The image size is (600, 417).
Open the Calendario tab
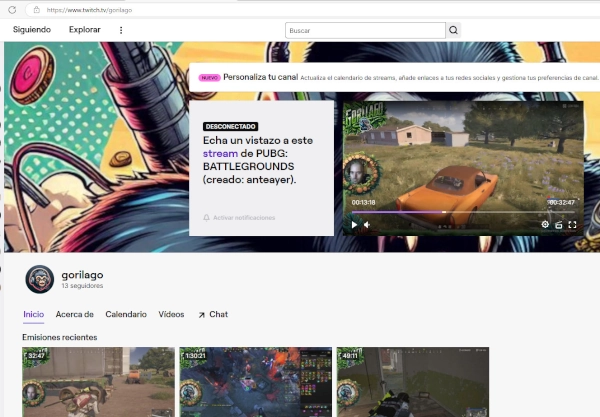click(126, 314)
